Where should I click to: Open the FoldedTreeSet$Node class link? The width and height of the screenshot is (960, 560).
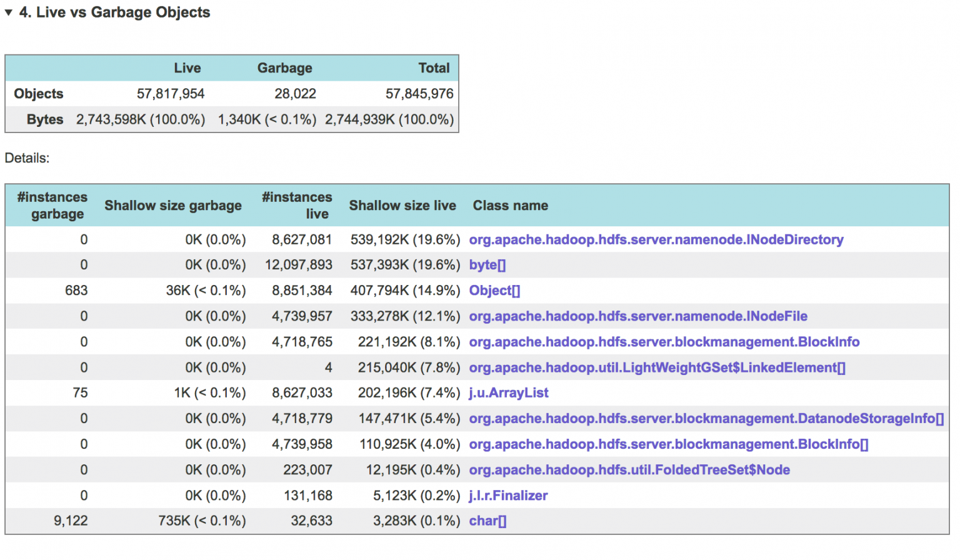coord(629,469)
